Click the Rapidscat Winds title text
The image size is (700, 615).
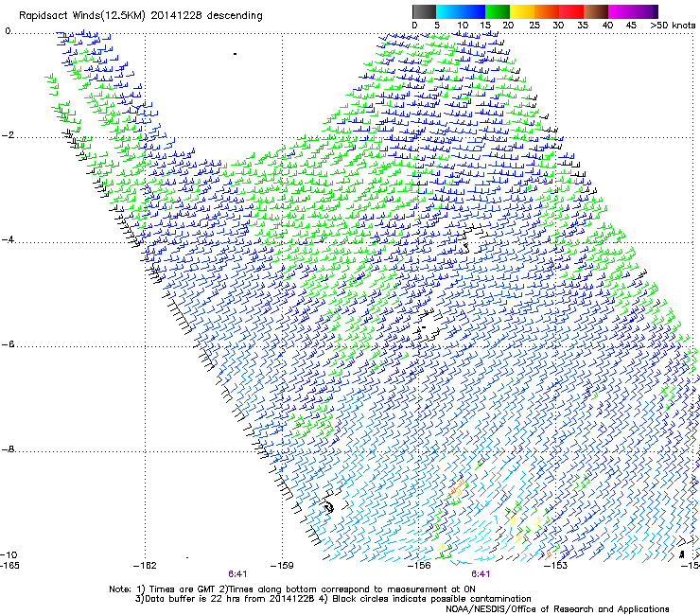tap(141, 16)
